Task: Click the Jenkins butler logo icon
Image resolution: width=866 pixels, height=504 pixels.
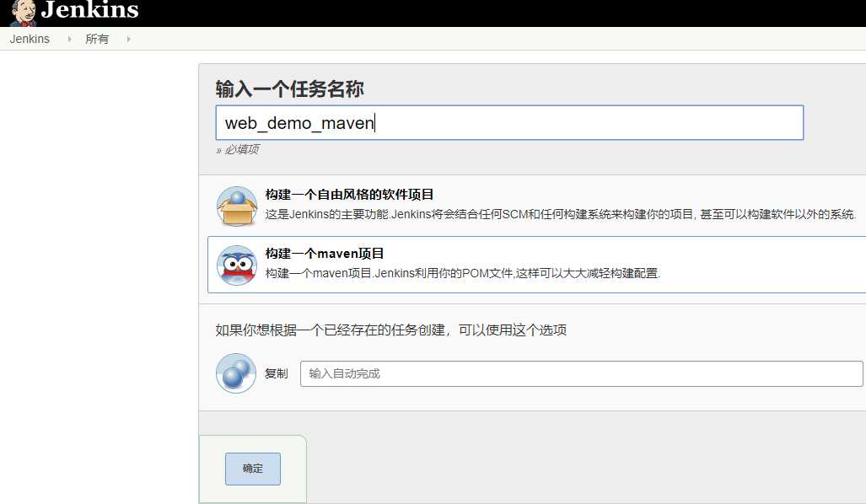Action: (24, 13)
